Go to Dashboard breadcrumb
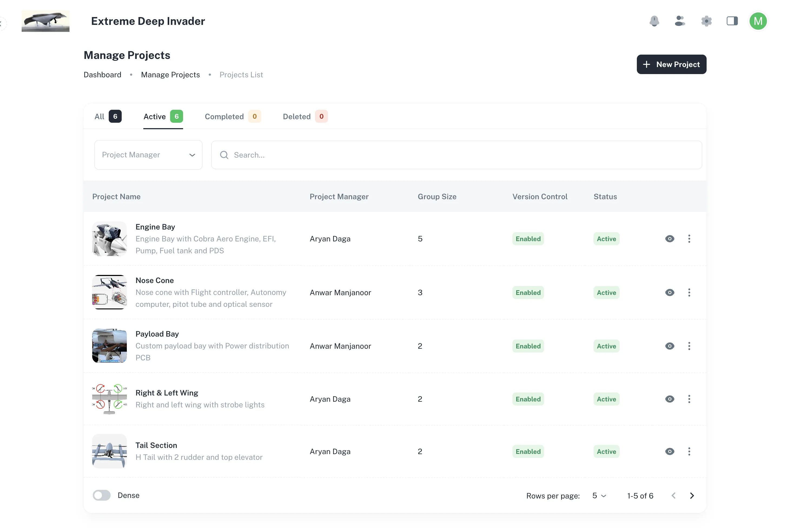Image resolution: width=788 pixels, height=532 pixels. coord(102,75)
